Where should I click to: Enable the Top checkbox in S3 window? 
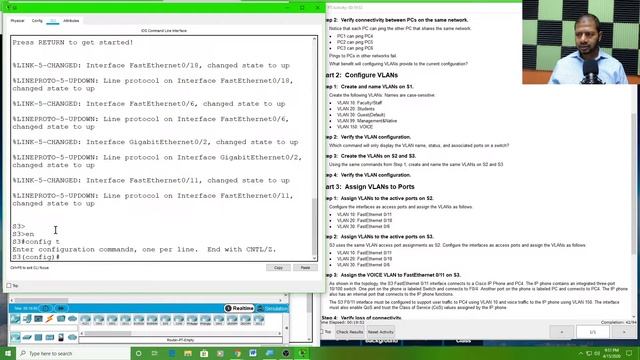coord(9,286)
